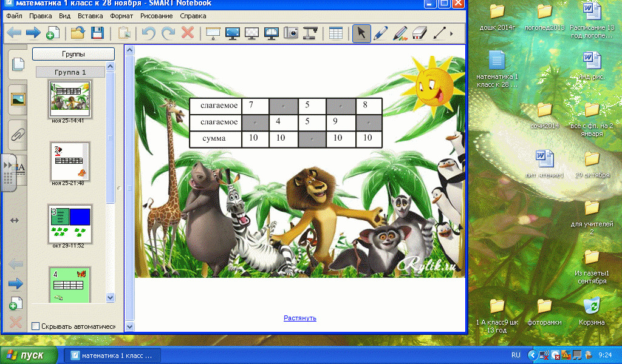Screen dimensions: 622x364
Task: Click the main page area scroll-down arrow
Action: pyautogui.click(x=129, y=327)
